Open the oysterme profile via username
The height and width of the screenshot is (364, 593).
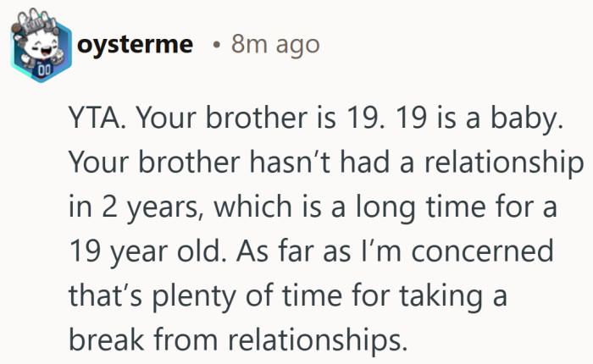pos(135,44)
